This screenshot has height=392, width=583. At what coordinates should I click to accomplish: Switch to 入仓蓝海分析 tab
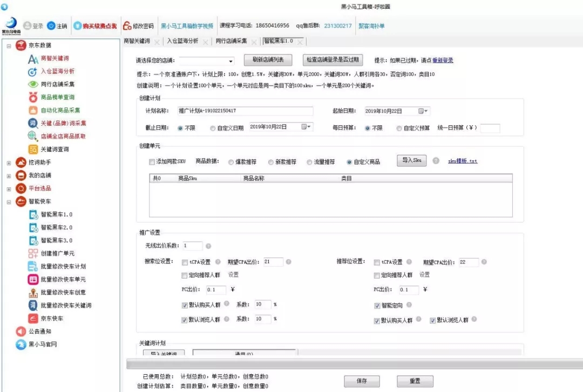tap(182, 41)
